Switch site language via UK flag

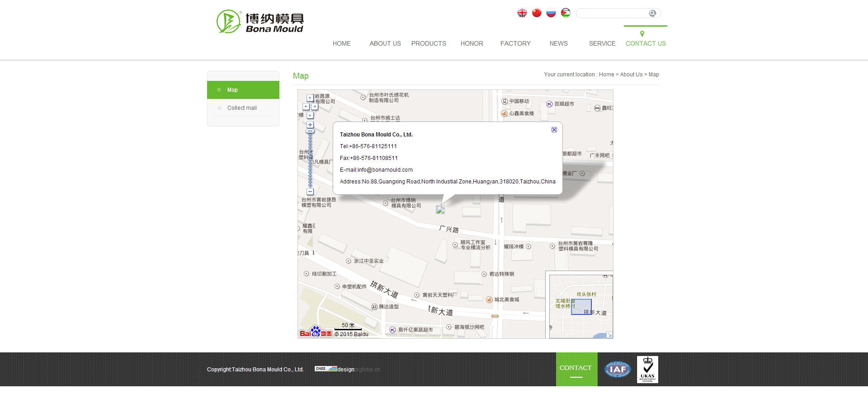click(x=522, y=13)
